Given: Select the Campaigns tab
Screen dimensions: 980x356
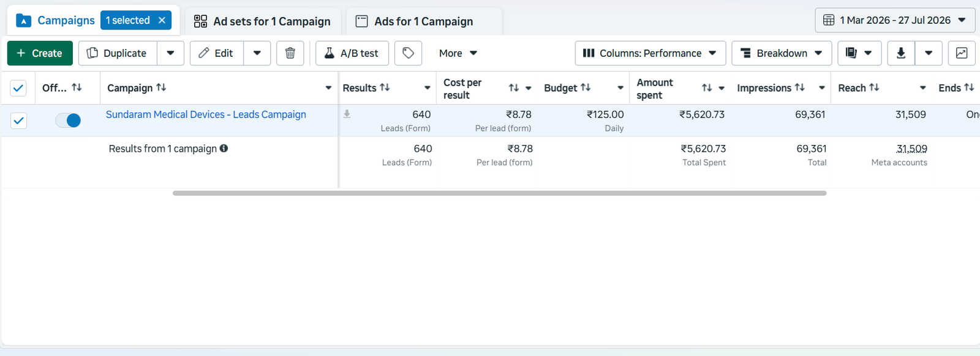Looking at the screenshot, I should [x=66, y=20].
